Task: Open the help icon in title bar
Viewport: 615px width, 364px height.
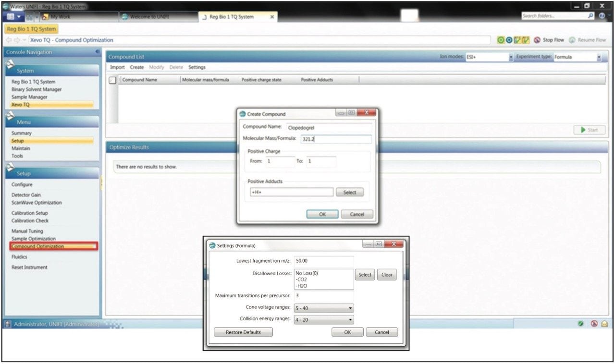Action: (602, 16)
